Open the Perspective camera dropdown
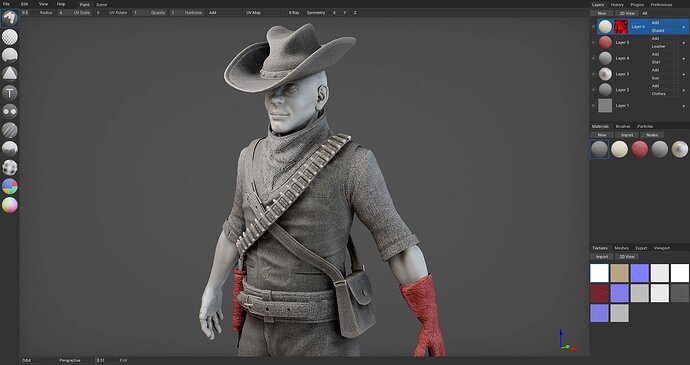The height and width of the screenshot is (365, 690). coord(74,360)
